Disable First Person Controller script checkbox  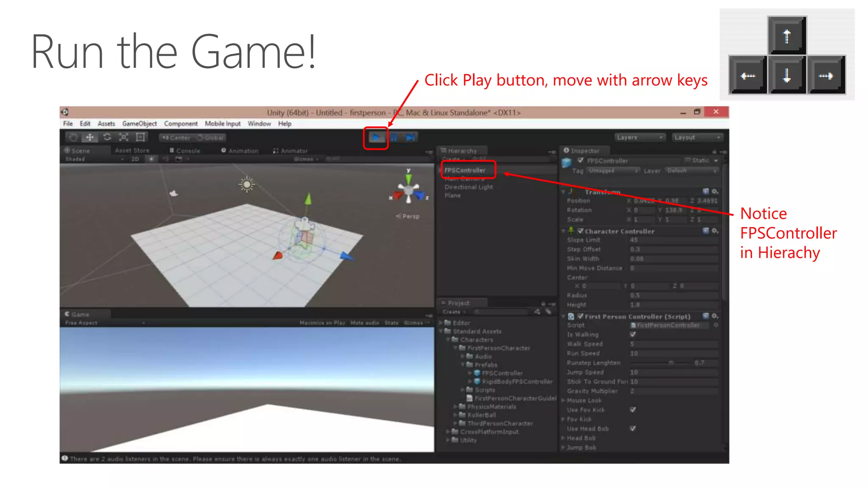581,316
